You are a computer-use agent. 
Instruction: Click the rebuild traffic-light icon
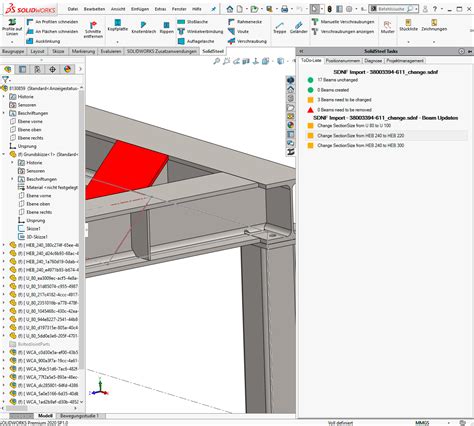coord(329,9)
